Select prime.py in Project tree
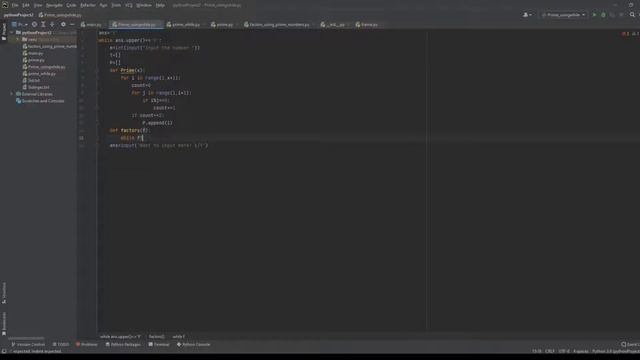 coord(34,60)
